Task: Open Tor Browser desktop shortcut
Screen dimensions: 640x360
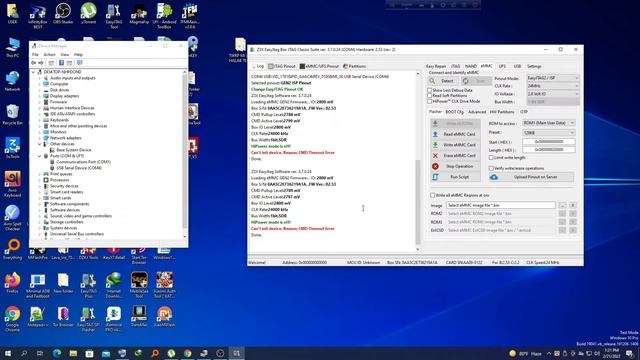Action: click(x=63, y=316)
